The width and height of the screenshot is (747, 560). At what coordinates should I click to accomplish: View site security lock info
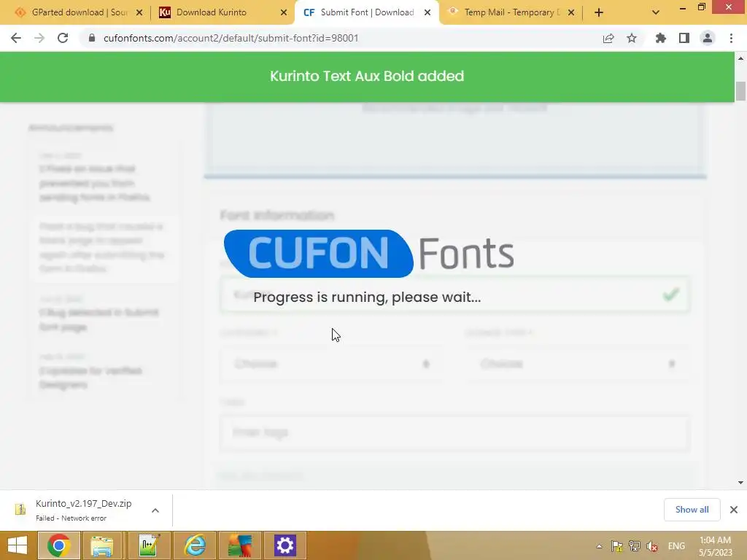[x=92, y=38]
